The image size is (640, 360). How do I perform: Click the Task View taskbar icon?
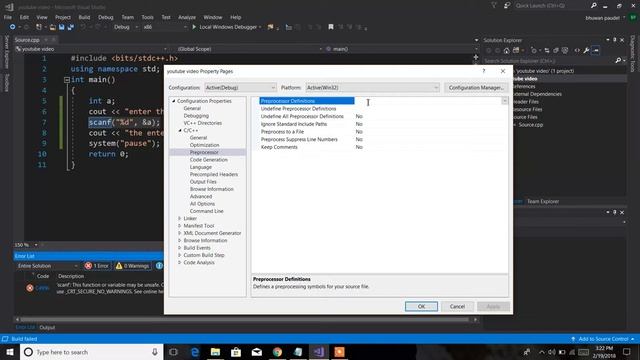[x=173, y=352]
